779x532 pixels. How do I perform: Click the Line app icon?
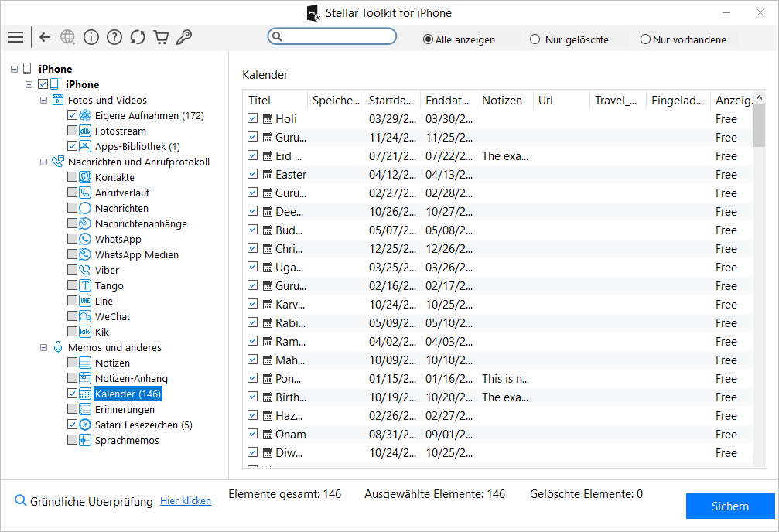tap(85, 301)
